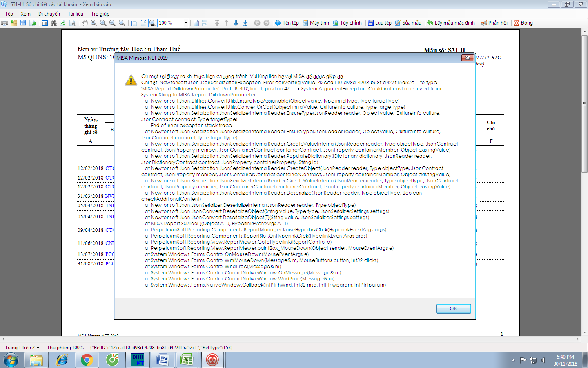This screenshot has height=368, width=588.
Task: Toggle the document map panel icon
Action: (45, 23)
